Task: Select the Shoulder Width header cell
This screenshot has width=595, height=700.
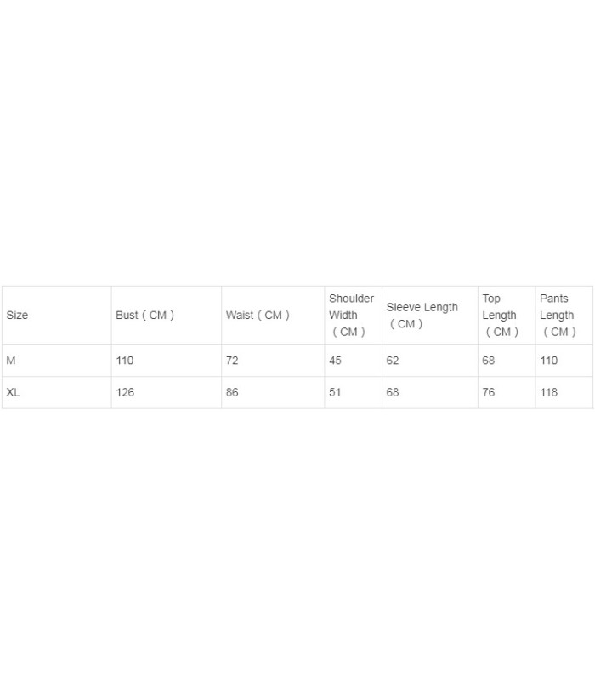Action: [354, 316]
